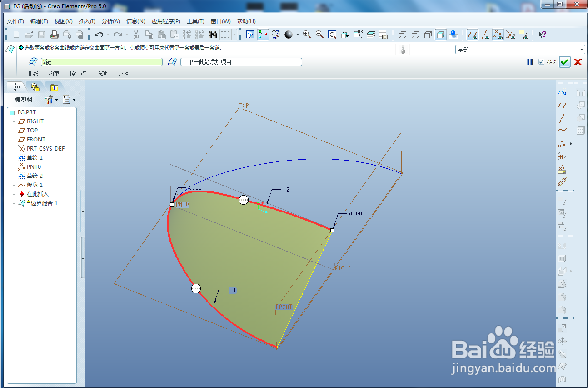Expand the Redo history arrow

click(126, 35)
